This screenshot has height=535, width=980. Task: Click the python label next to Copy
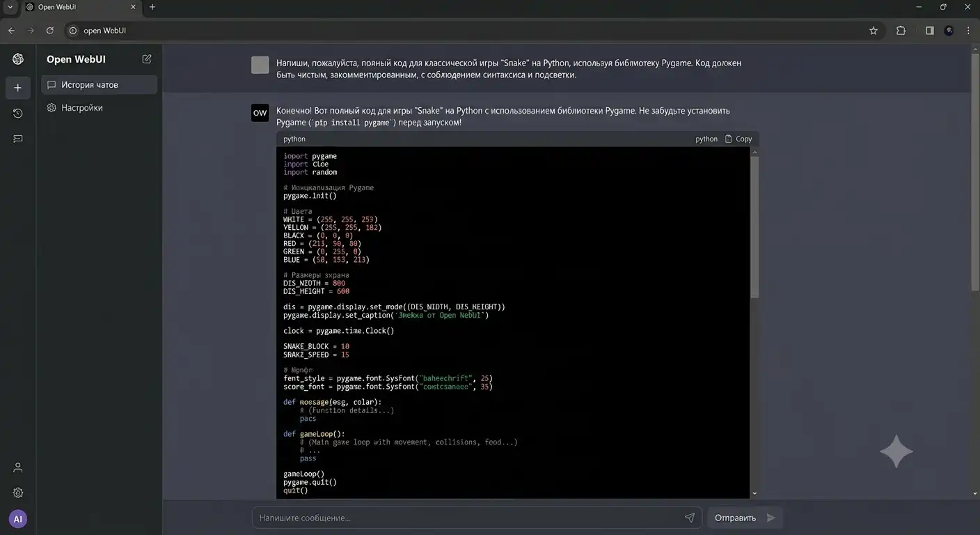tap(706, 139)
